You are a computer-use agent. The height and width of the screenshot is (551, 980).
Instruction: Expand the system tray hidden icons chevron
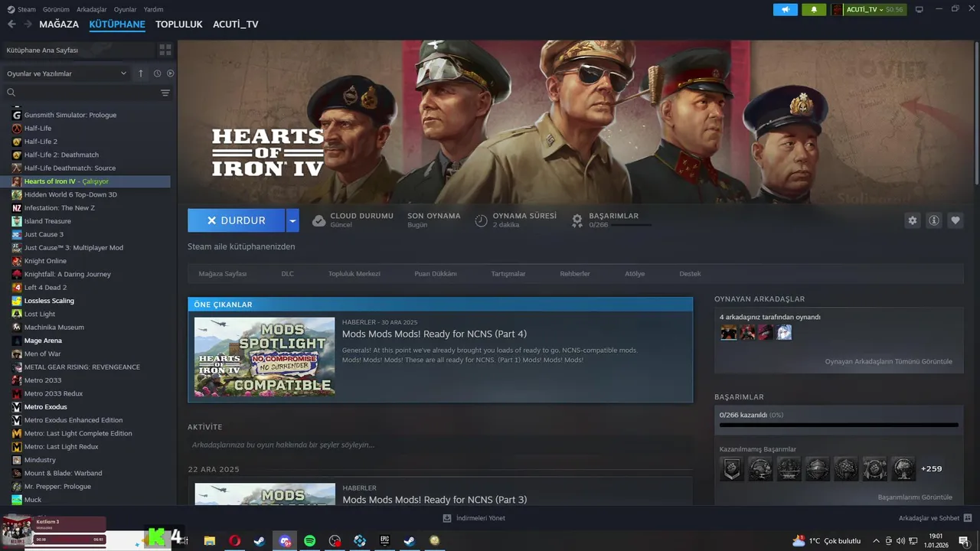[876, 541]
